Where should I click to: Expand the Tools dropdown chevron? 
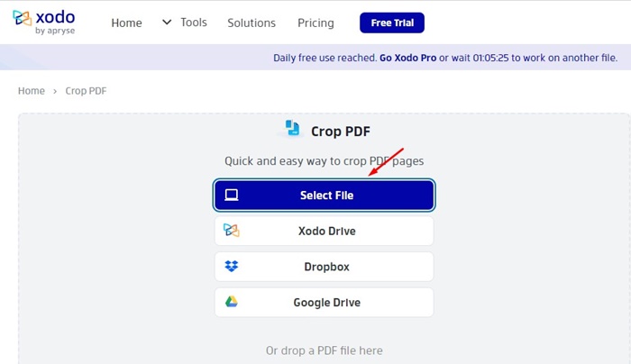point(167,22)
